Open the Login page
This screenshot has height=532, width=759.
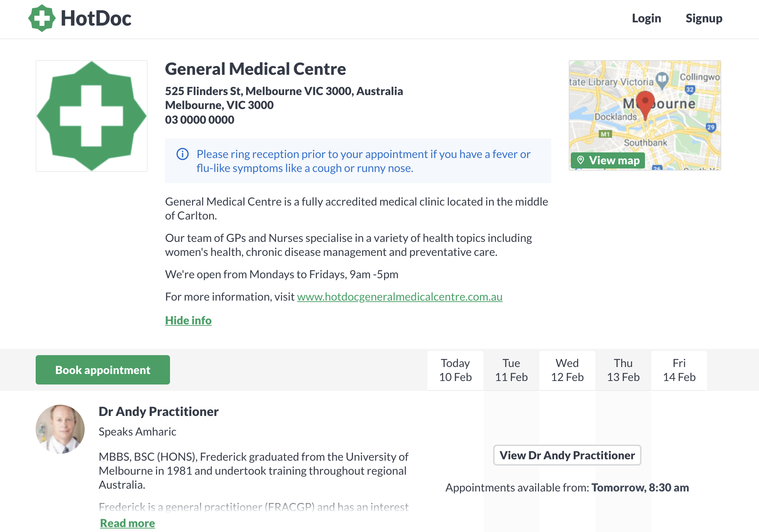point(646,18)
